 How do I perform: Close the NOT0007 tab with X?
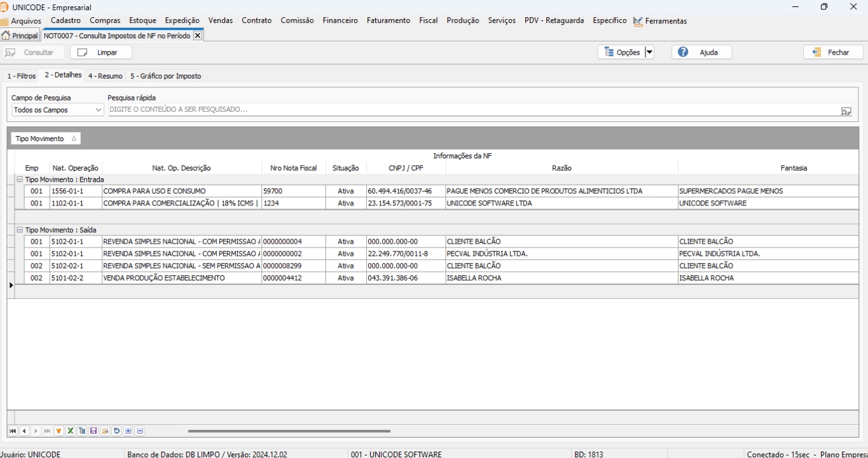[x=197, y=36]
